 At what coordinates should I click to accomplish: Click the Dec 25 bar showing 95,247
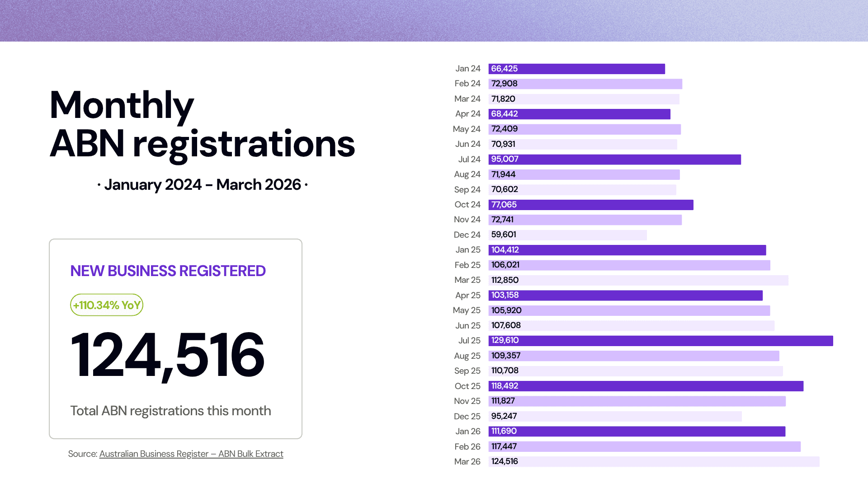(x=615, y=416)
